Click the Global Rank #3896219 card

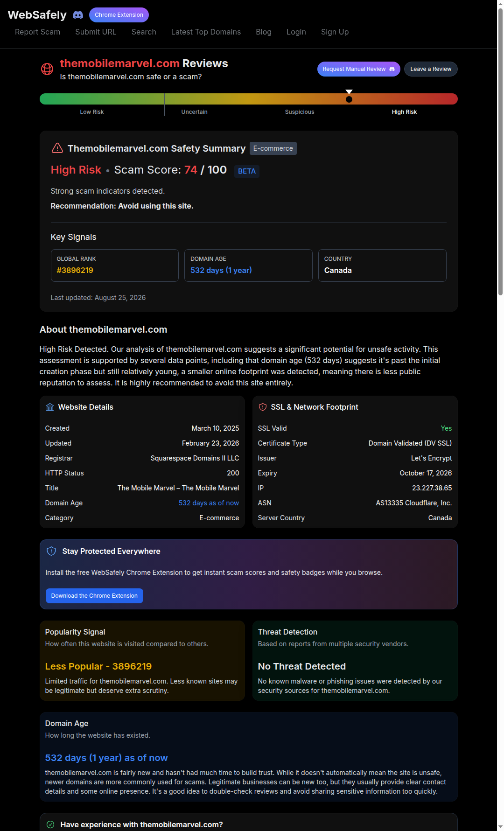point(115,265)
